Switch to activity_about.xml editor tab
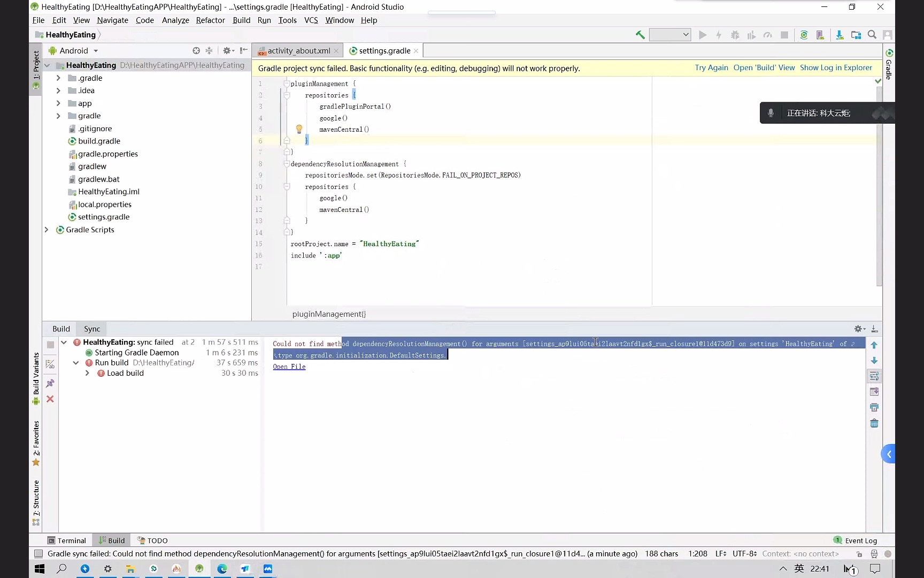Image resolution: width=924 pixels, height=578 pixels. [298, 51]
